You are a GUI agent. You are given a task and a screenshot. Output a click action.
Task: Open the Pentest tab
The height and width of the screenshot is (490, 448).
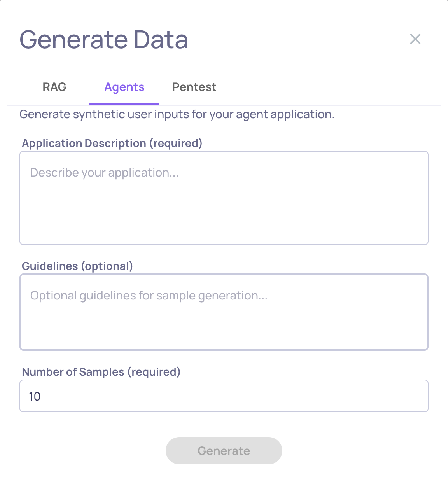click(194, 87)
